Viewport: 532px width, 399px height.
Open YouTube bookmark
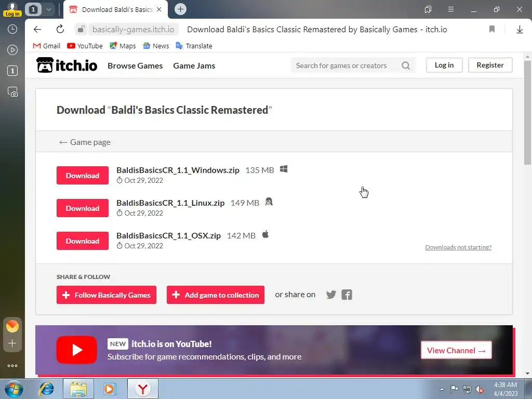pos(85,46)
